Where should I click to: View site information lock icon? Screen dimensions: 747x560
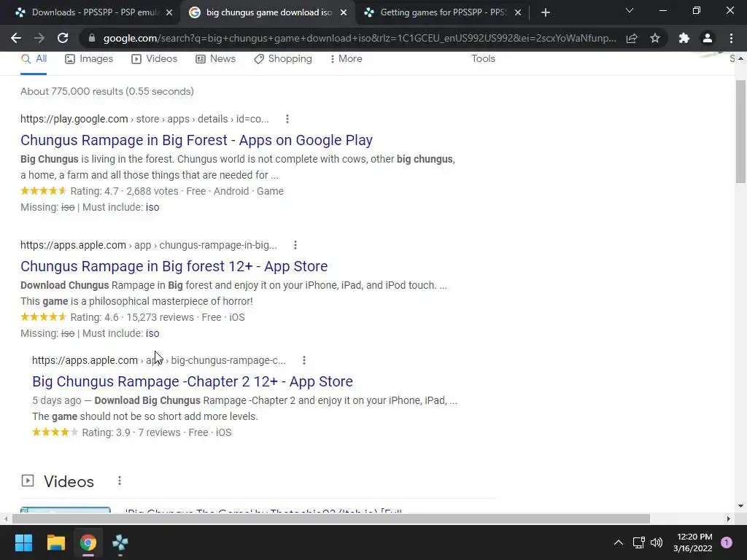pyautogui.click(x=92, y=38)
